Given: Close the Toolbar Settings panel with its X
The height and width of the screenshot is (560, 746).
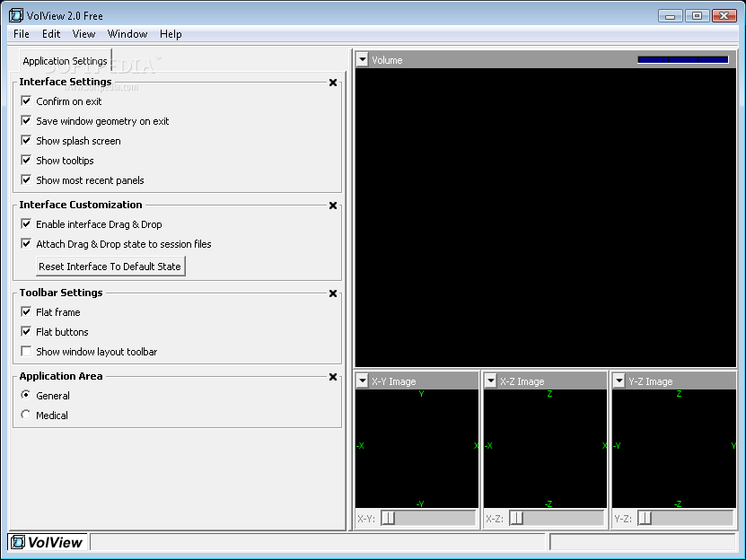Looking at the screenshot, I should tap(333, 293).
